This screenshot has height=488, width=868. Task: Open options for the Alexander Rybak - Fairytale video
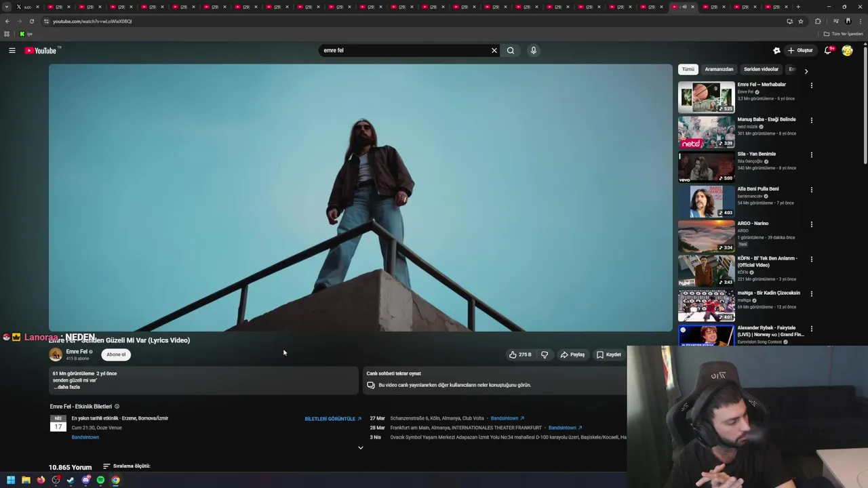[x=811, y=329]
